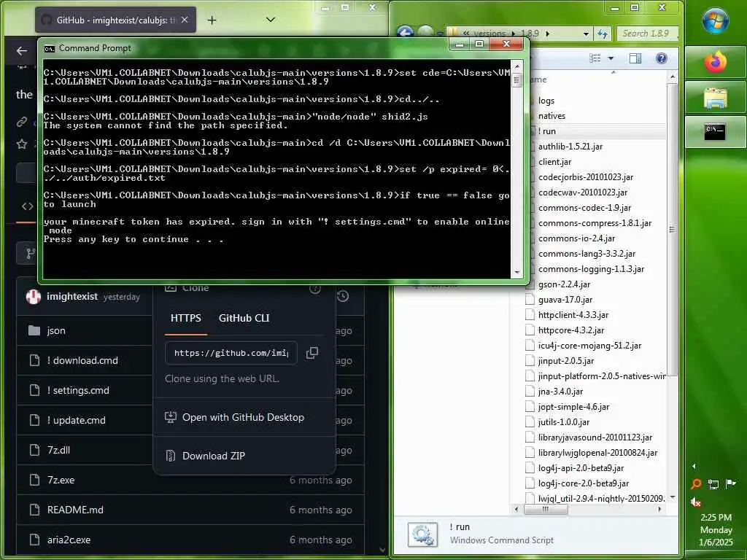Select httpclient-4.3.3.jar
747x560 pixels.
coord(573,315)
